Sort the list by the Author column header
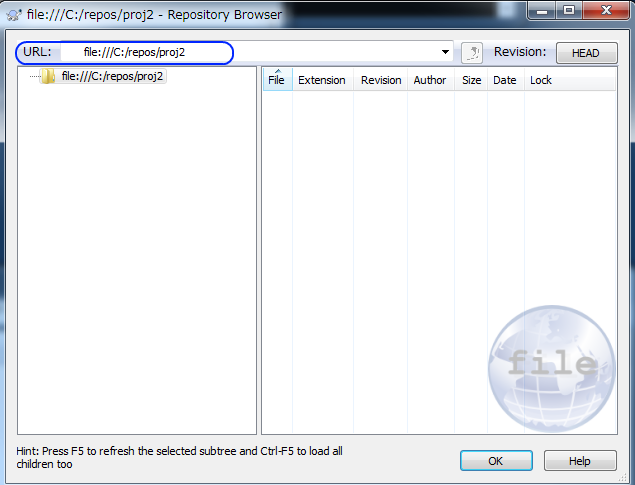The height and width of the screenshot is (485, 635). click(430, 80)
